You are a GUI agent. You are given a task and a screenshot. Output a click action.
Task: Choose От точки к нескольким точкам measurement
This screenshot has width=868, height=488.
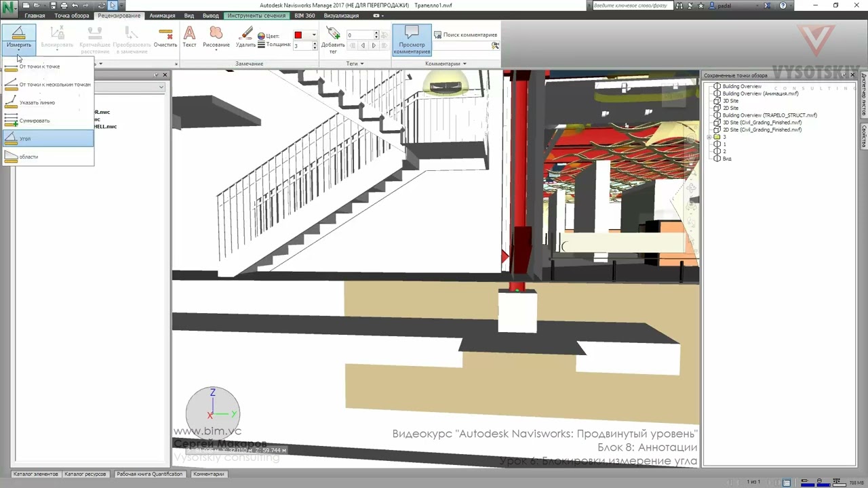[x=48, y=85]
